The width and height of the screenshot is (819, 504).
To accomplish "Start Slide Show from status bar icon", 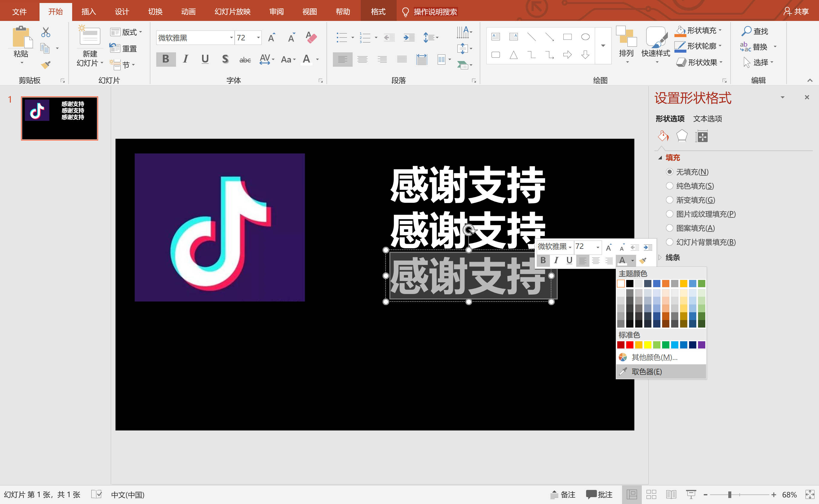I will [x=691, y=494].
